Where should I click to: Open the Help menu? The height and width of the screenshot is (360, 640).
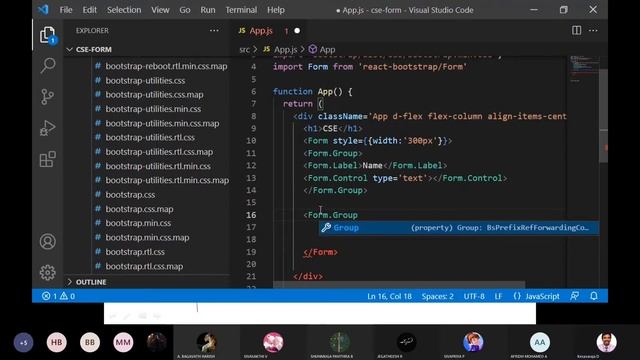point(276,10)
